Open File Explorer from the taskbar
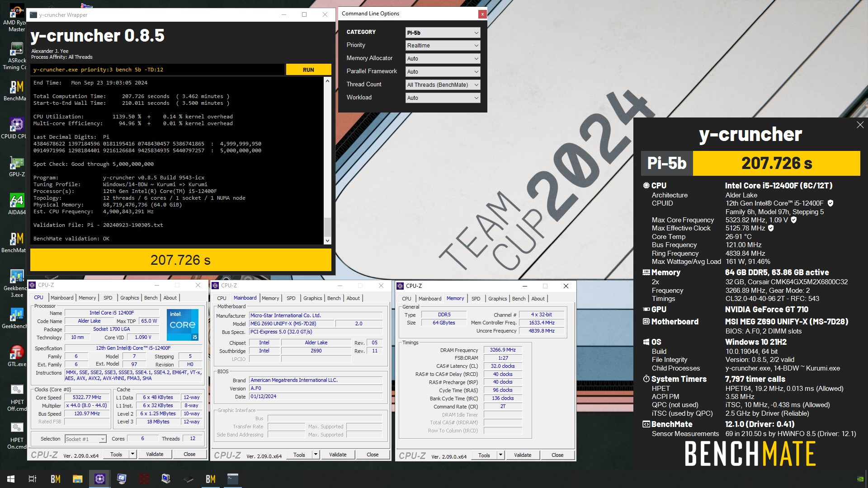868x488 pixels. [77, 479]
